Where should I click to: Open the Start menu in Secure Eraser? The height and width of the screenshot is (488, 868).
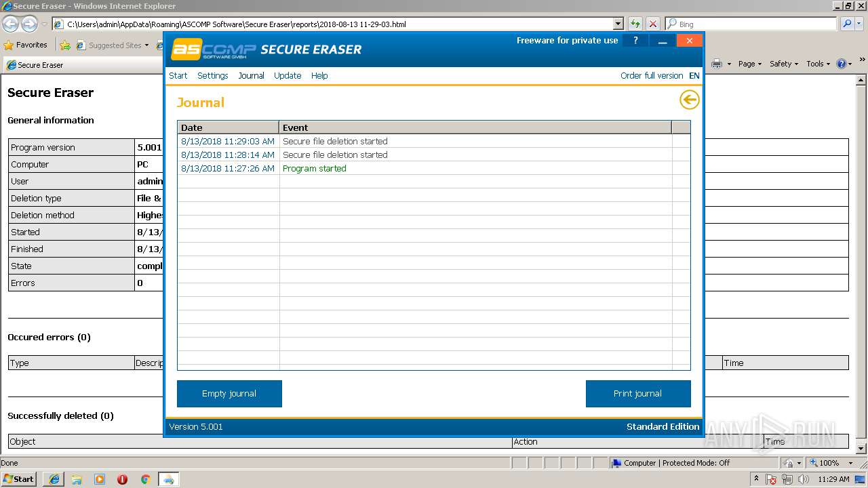(178, 75)
